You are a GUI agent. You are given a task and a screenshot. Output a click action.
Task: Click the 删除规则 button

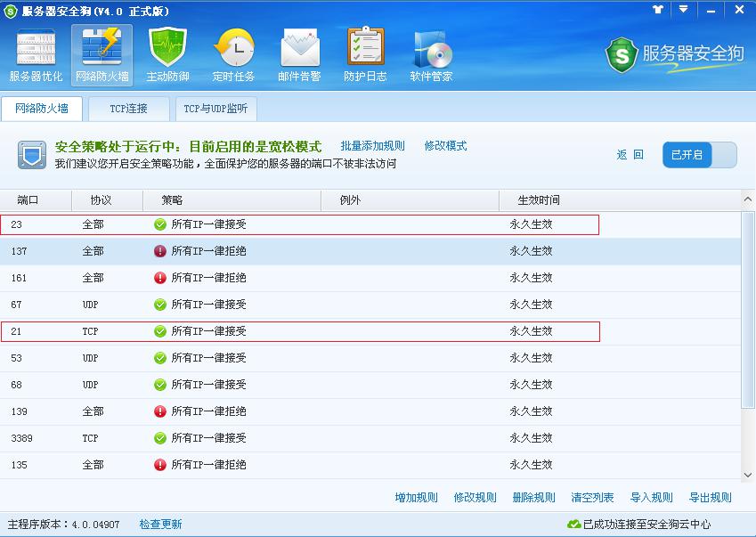[x=533, y=497]
